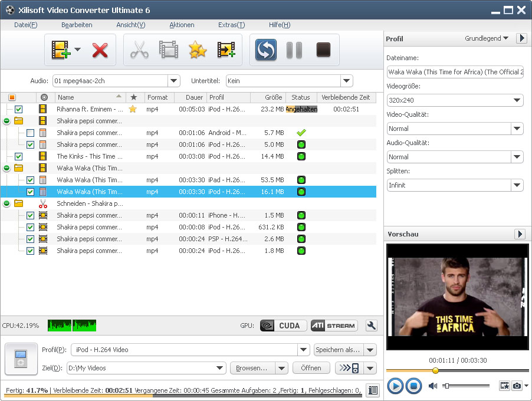Uncheck The Kinks - This Time file

(x=19, y=156)
